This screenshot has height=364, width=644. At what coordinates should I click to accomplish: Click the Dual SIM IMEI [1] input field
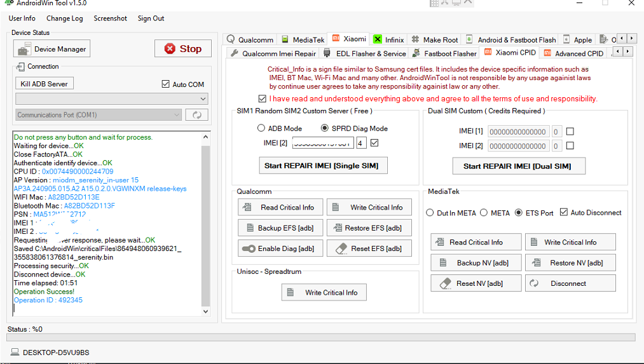pyautogui.click(x=518, y=131)
